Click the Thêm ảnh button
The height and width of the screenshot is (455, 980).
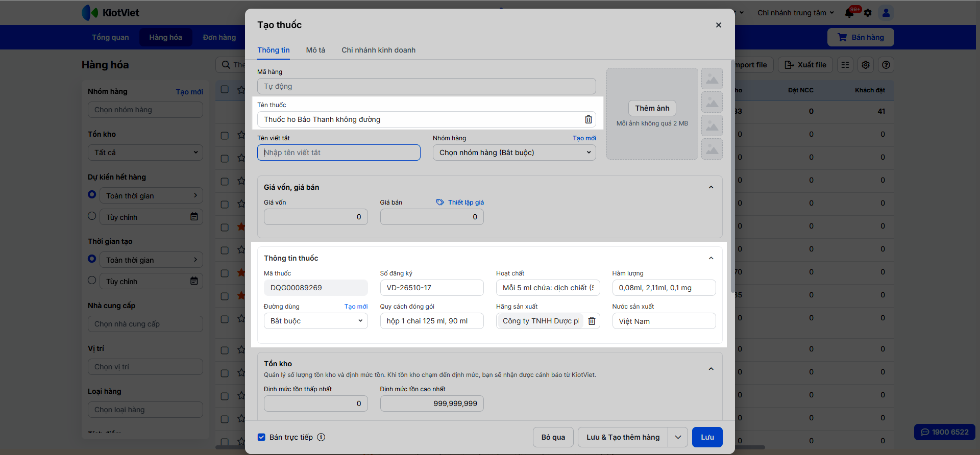click(x=652, y=108)
